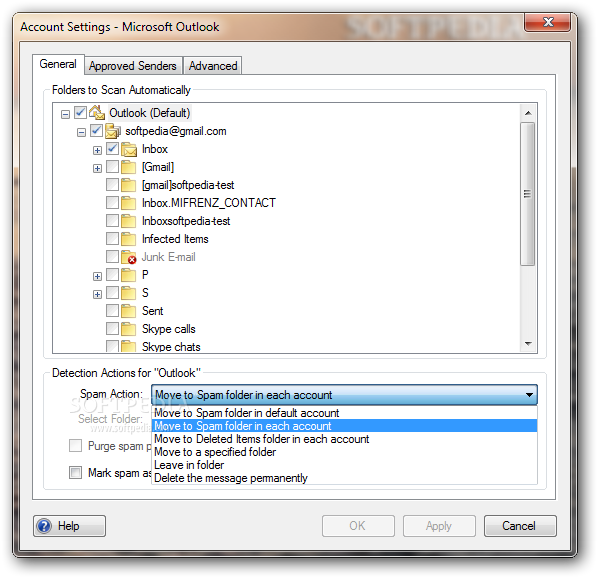Check the S folder checkbox
The image size is (598, 578).
(x=113, y=292)
